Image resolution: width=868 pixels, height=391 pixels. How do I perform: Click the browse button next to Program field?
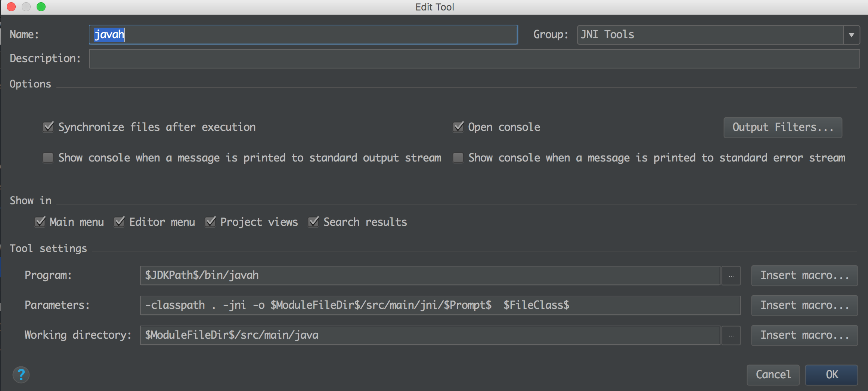[x=731, y=276]
